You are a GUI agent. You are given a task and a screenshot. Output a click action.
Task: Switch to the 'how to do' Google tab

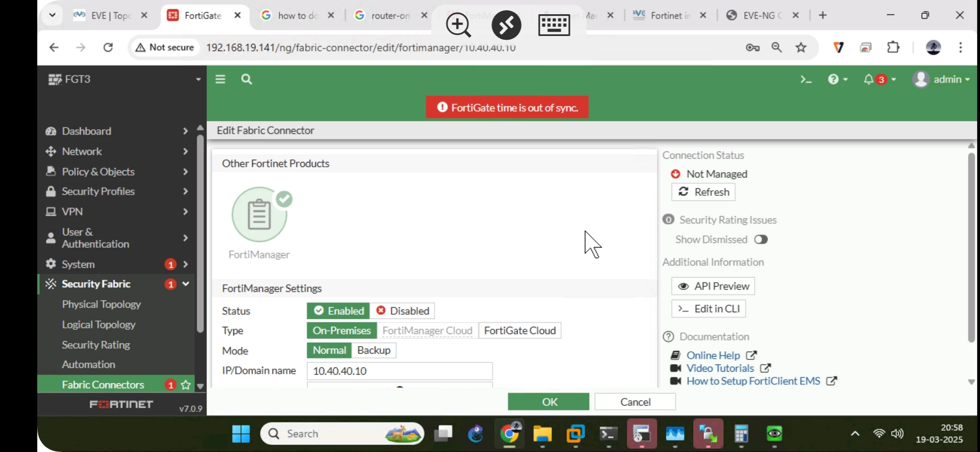click(x=297, y=15)
